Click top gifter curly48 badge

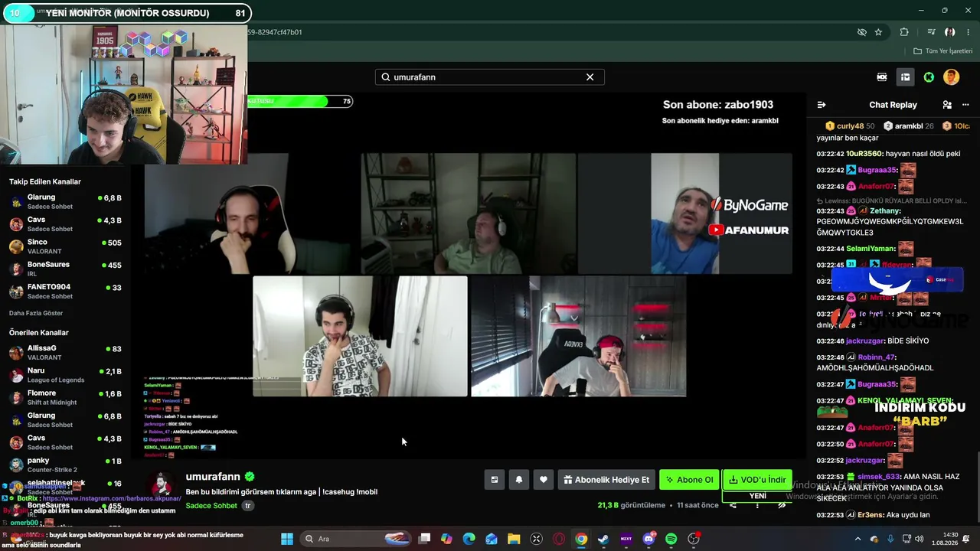[x=850, y=126]
